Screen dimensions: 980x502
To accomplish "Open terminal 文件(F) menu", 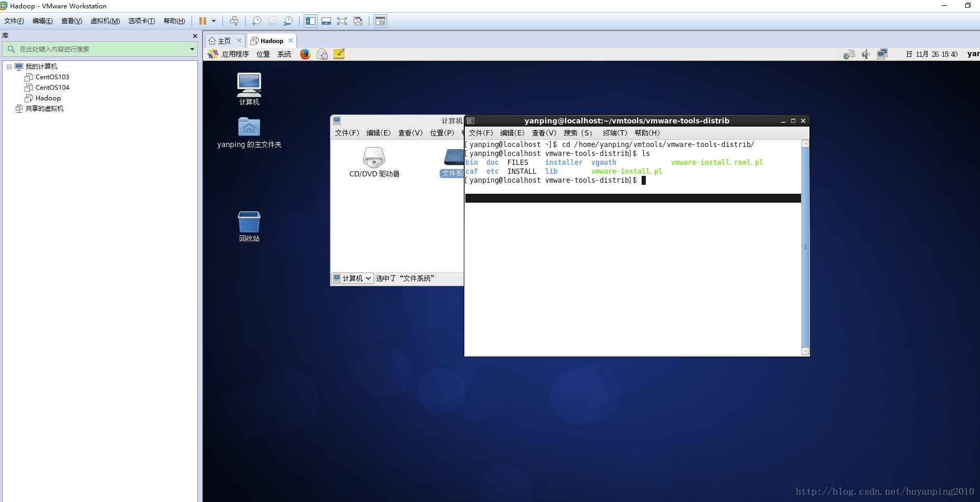I will 481,133.
